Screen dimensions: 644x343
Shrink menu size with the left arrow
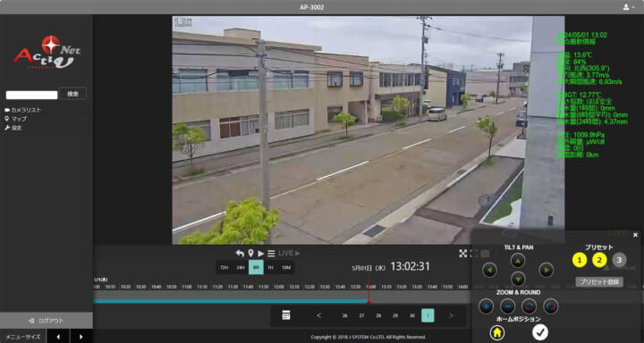pyautogui.click(x=58, y=337)
